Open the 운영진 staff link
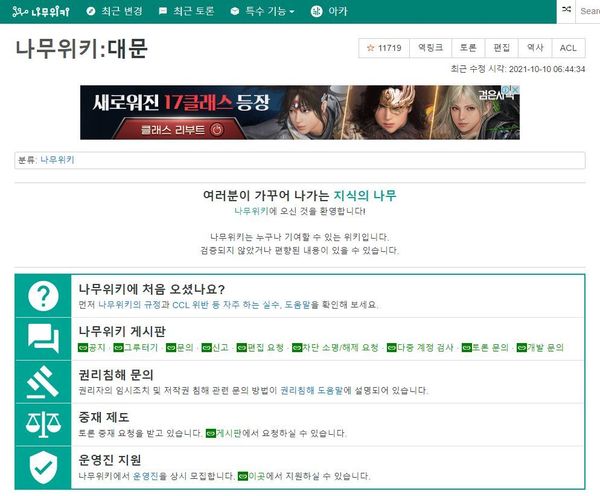This screenshot has width=600, height=496. pos(145,476)
